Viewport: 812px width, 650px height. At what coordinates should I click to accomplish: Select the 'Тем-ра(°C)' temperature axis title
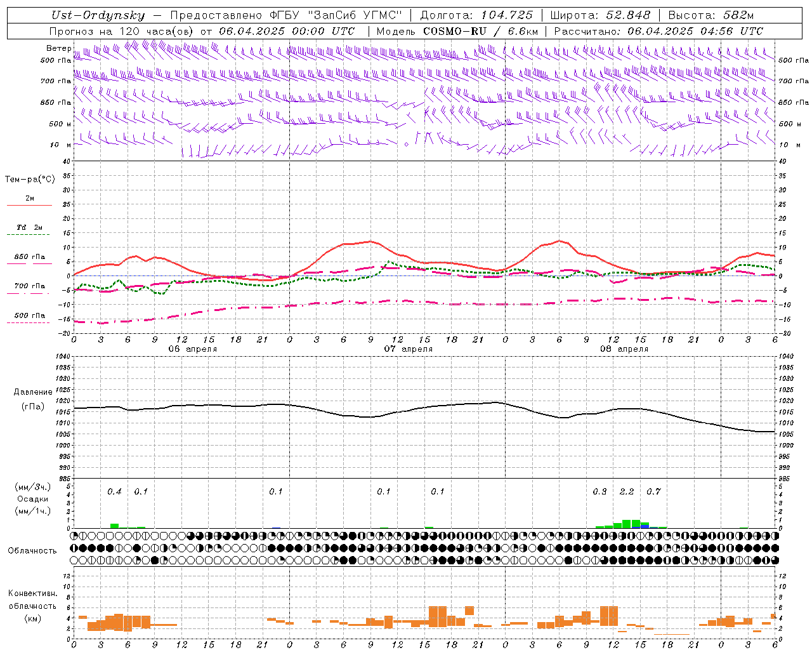tap(30, 180)
